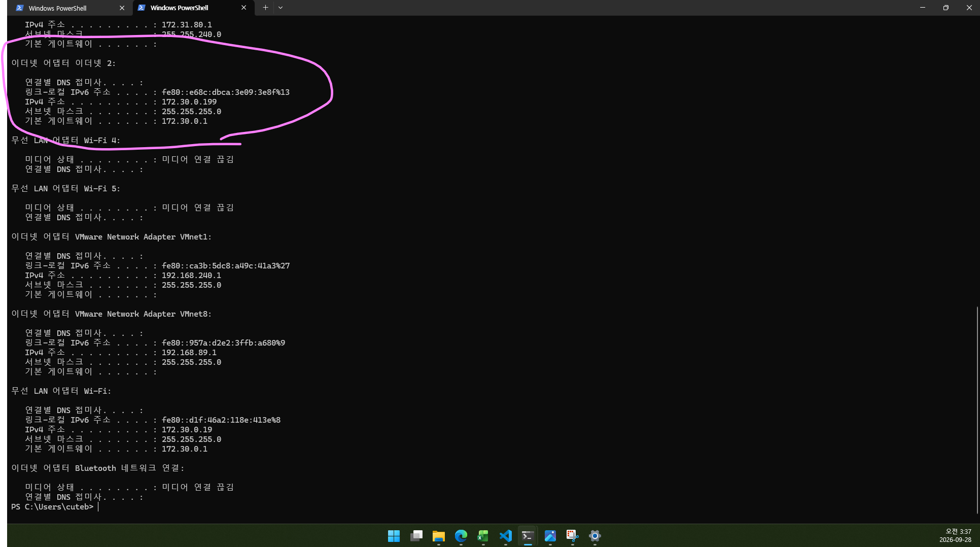Click the terminal vertical scrollbar

[x=977, y=410]
